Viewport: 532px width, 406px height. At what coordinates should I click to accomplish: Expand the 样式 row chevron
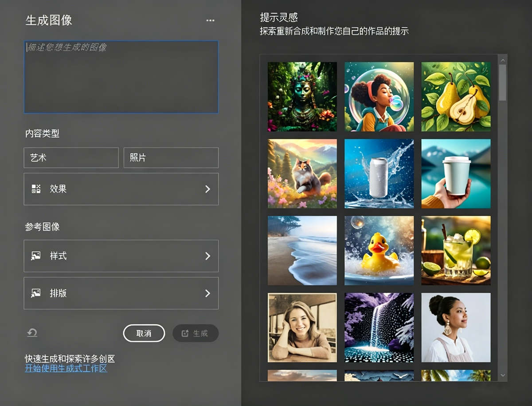click(x=207, y=256)
